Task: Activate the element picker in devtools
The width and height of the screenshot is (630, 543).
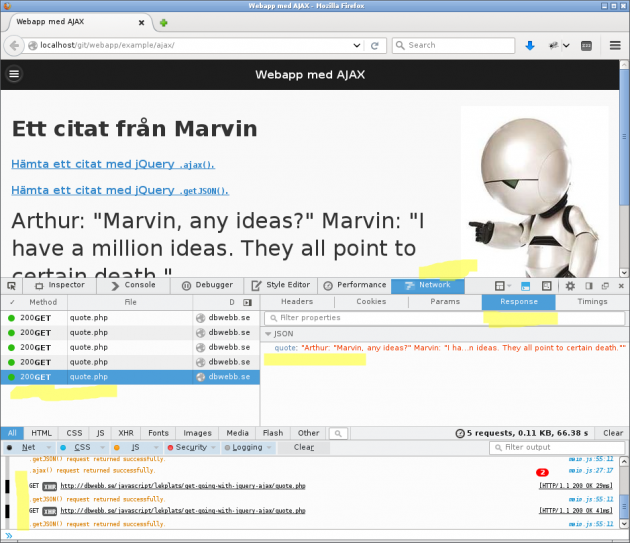Action: click(x=11, y=286)
